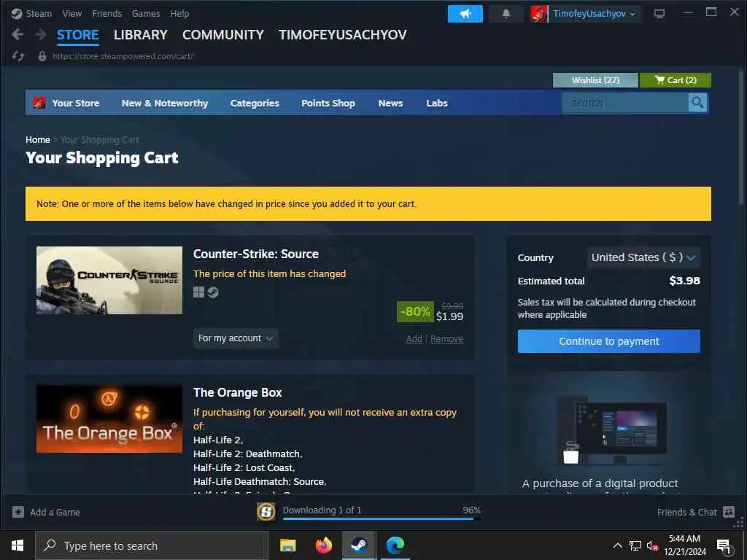The width and height of the screenshot is (747, 560).
Task: Open the notifications bell
Action: pos(506,14)
